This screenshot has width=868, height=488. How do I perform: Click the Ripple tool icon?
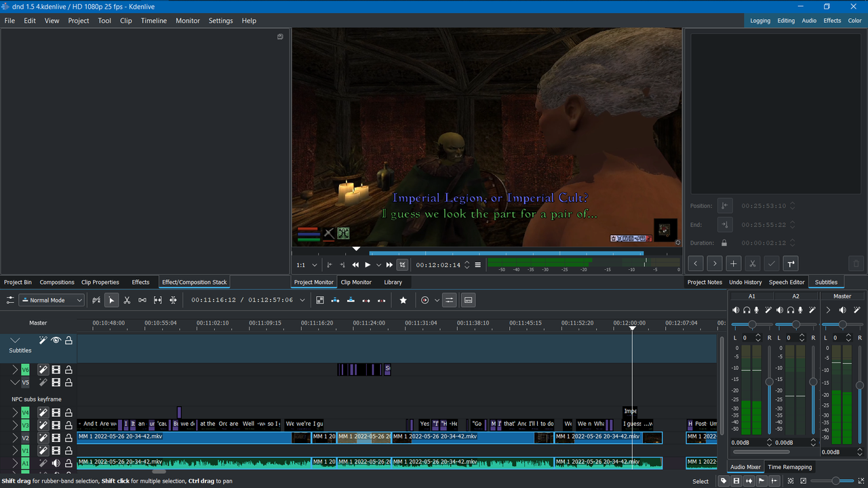(x=174, y=300)
